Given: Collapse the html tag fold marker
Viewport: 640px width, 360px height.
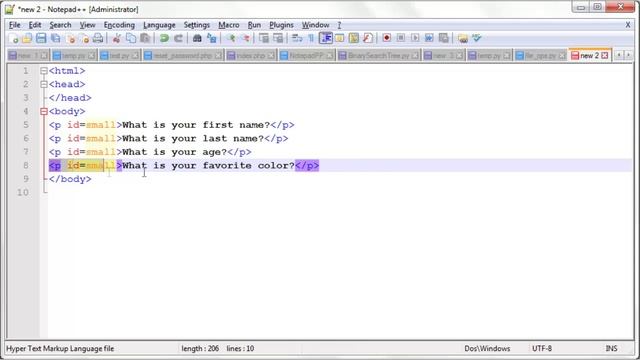Looking at the screenshot, I should coord(44,71).
